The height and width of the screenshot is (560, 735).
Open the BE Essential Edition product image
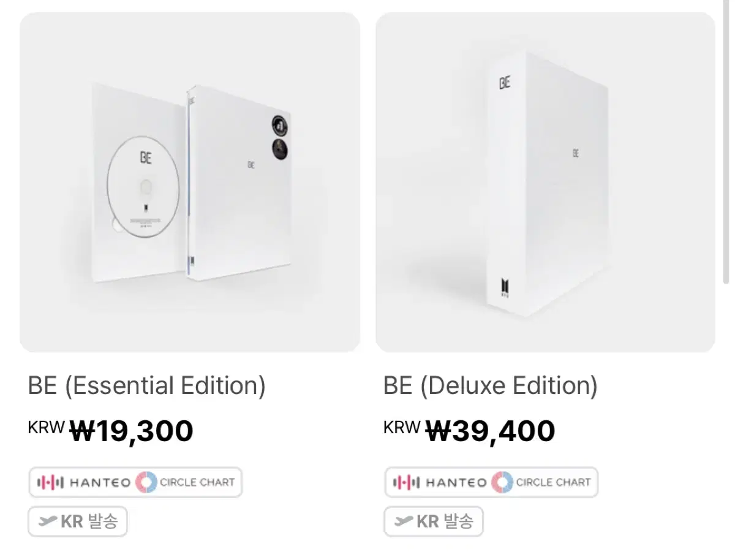(x=190, y=182)
